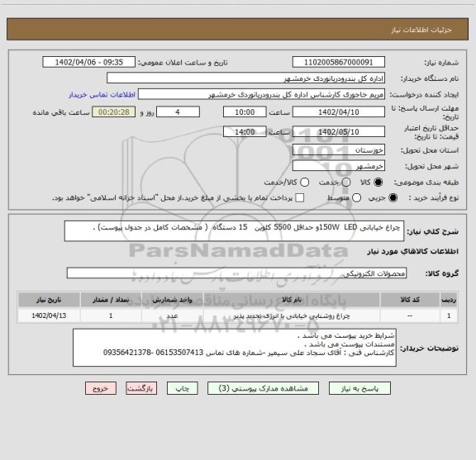Click the خروج exit button
Image resolution: width=476 pixels, height=460 pixels.
click(x=101, y=389)
